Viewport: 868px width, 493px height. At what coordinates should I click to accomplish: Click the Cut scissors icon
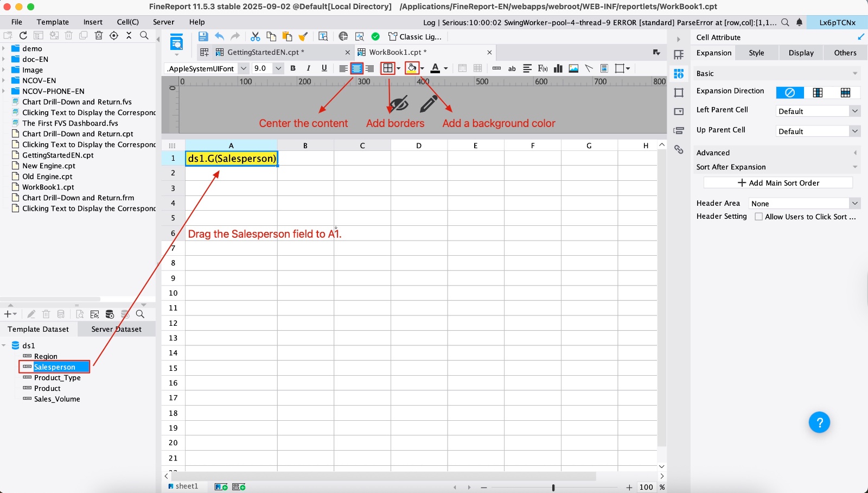[255, 36]
